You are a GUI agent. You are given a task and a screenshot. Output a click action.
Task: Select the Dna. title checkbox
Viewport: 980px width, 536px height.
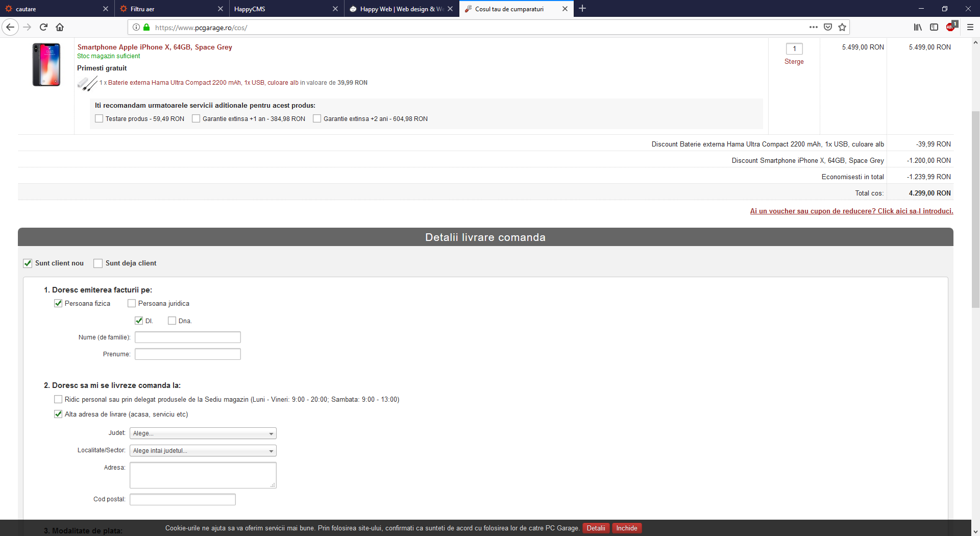172,321
